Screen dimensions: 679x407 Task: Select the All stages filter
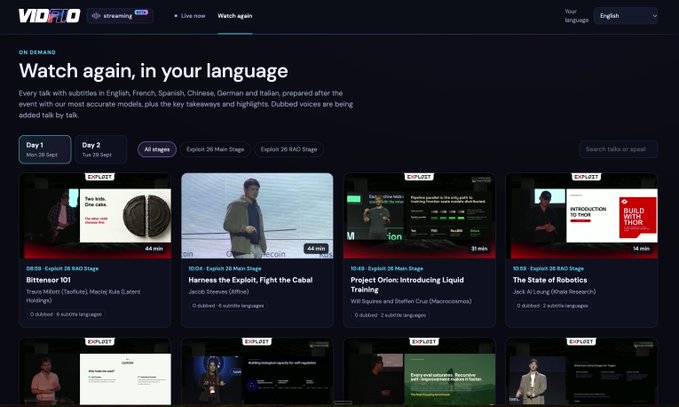point(157,149)
